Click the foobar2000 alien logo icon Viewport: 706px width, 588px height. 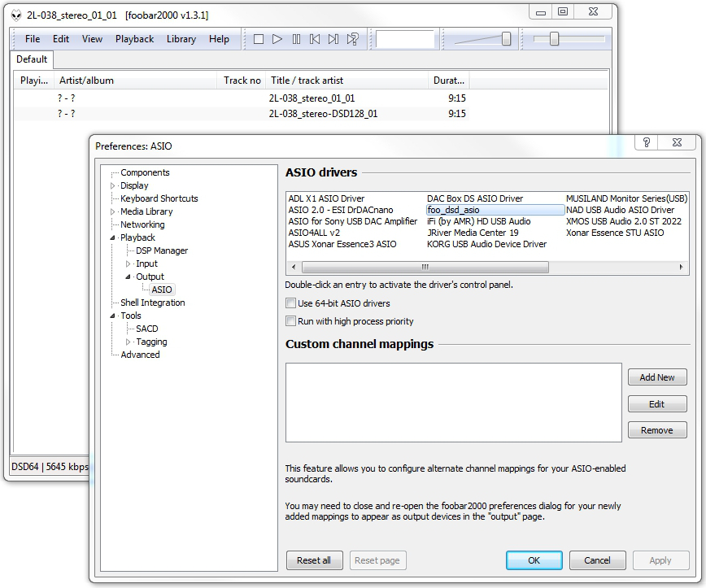[x=16, y=15]
